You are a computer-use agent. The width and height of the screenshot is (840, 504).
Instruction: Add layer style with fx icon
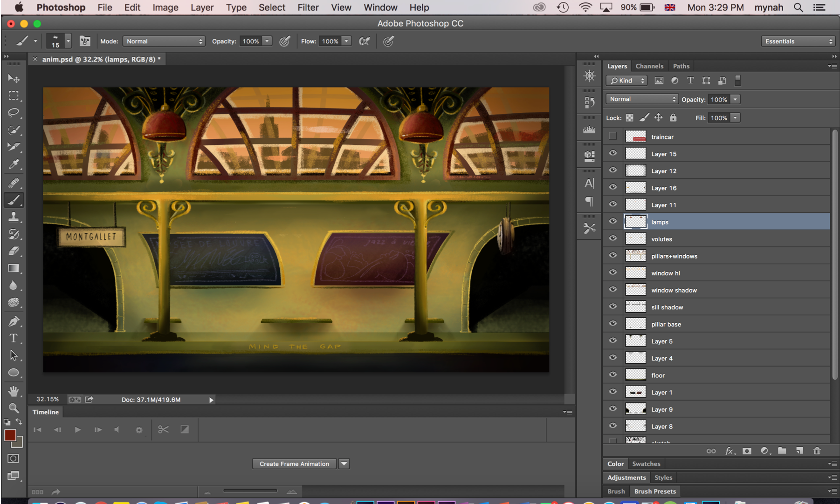tap(729, 451)
